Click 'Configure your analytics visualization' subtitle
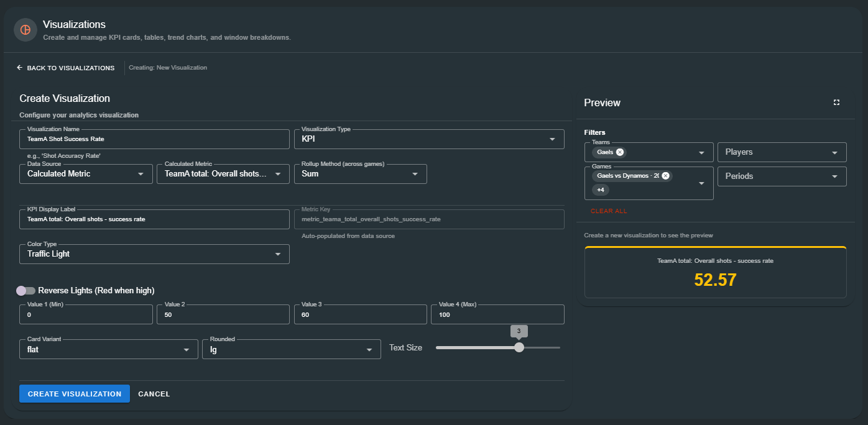868x425 pixels. coord(79,116)
